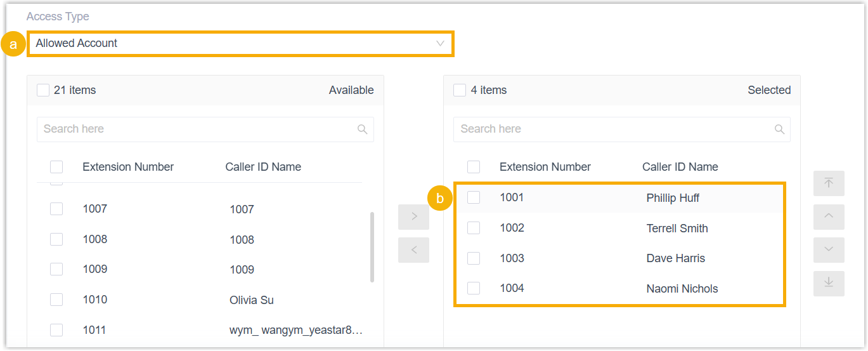Click the search icon in Available list
The height and width of the screenshot is (351, 868).
pos(363,129)
